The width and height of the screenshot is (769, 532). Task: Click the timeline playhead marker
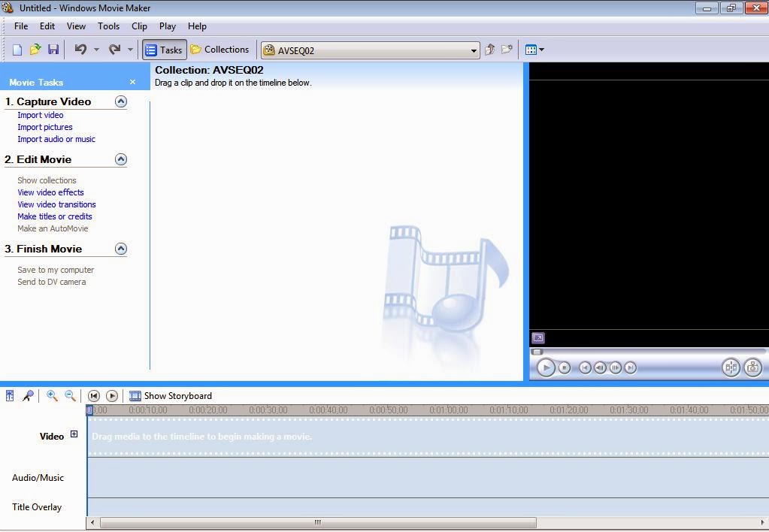(x=89, y=410)
